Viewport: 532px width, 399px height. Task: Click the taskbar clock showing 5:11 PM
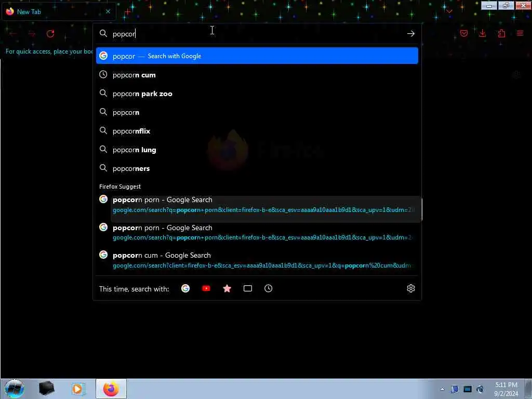pos(506,389)
